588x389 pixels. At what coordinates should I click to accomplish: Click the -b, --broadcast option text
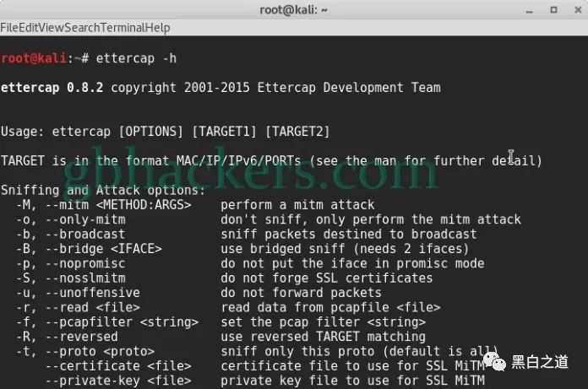70,234
